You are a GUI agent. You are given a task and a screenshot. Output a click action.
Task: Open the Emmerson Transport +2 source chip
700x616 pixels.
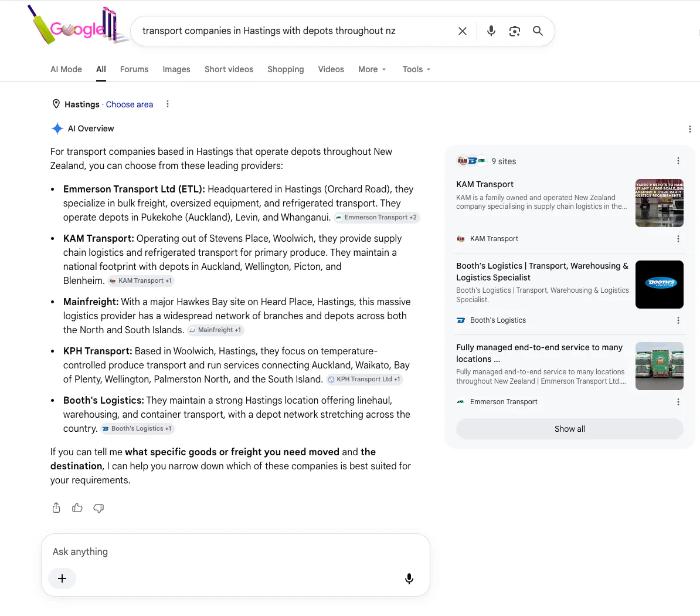377,218
